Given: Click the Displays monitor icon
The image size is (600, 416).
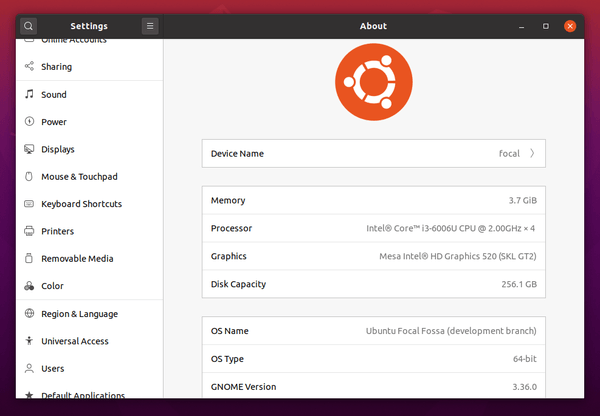Looking at the screenshot, I should (29, 149).
